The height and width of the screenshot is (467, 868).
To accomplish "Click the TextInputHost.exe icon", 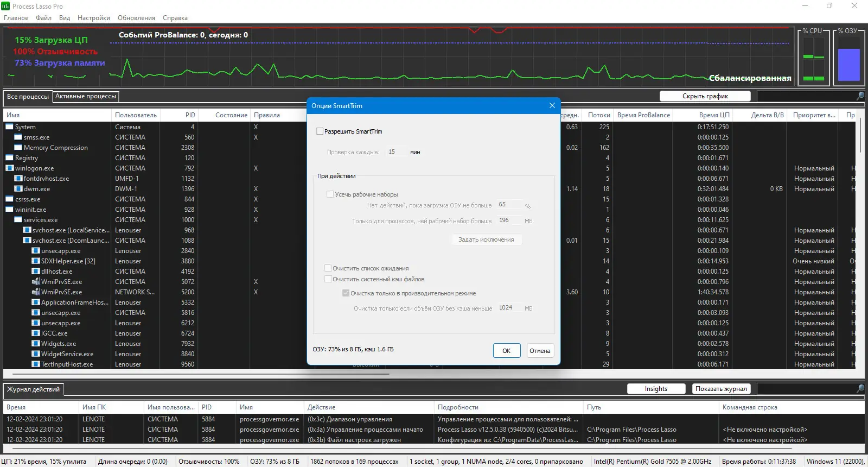I will (x=35, y=364).
